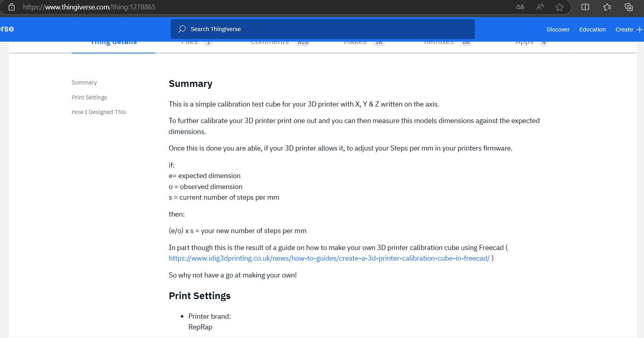The image size is (644, 338).
Task: Click the Thingiverse logo
Action: (7, 29)
